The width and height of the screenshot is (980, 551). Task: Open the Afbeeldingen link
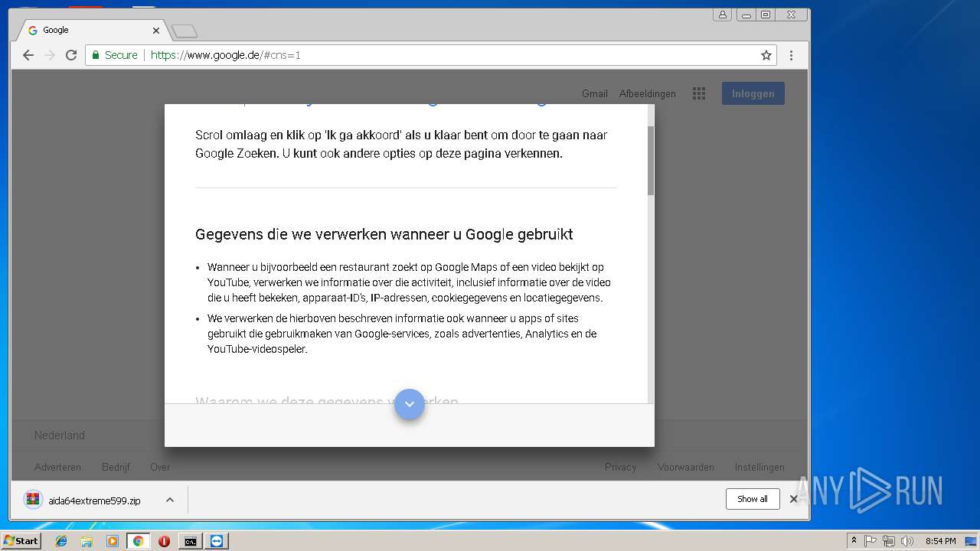click(647, 93)
